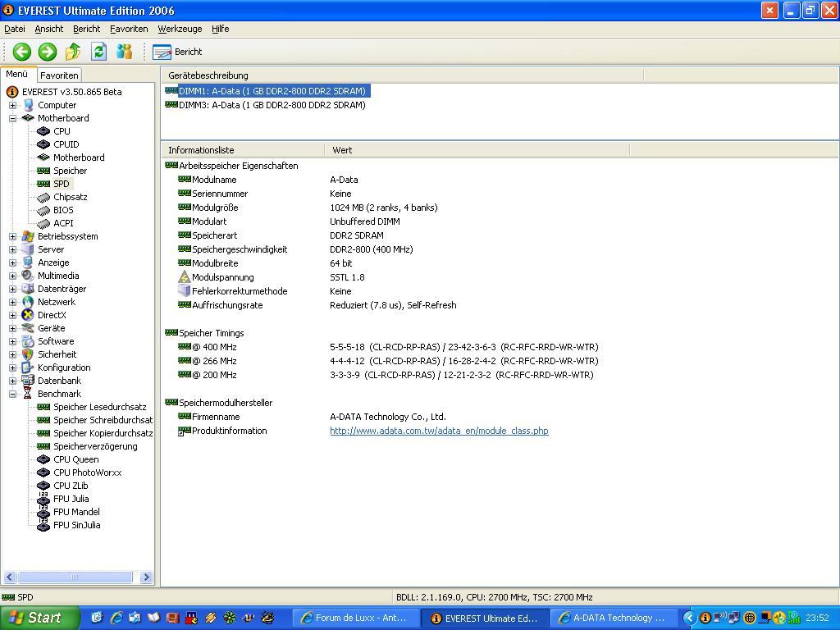Select the Sicherheit tree item
840x630 pixels.
(57, 354)
